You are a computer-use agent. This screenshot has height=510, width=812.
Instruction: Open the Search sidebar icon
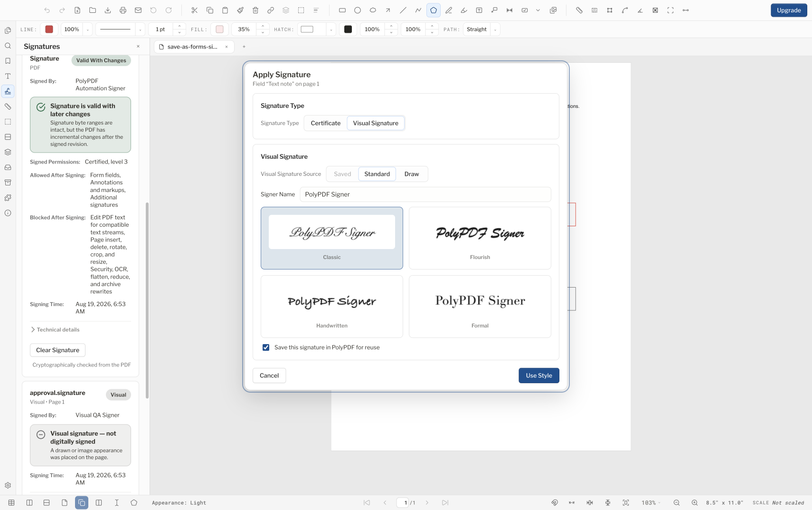tap(8, 46)
